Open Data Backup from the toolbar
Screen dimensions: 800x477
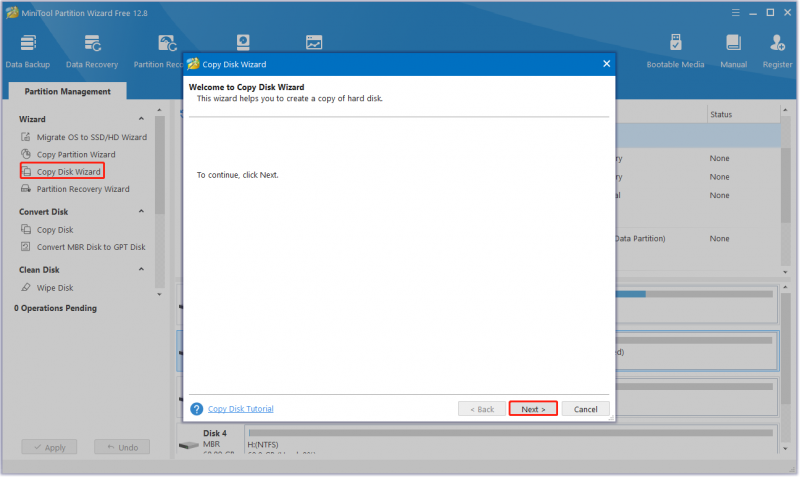(28, 51)
